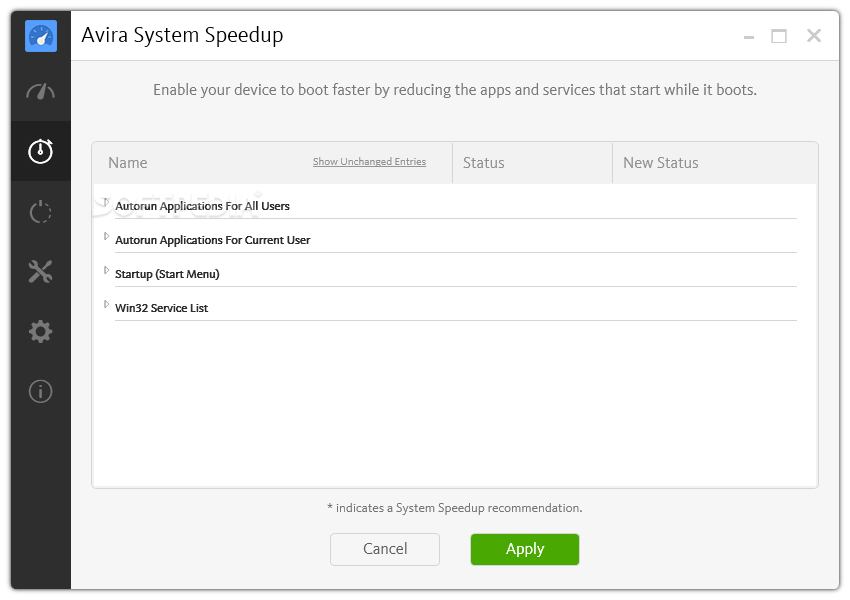
Task: Select the Autorun Applications For Current User text
Action: (212, 240)
